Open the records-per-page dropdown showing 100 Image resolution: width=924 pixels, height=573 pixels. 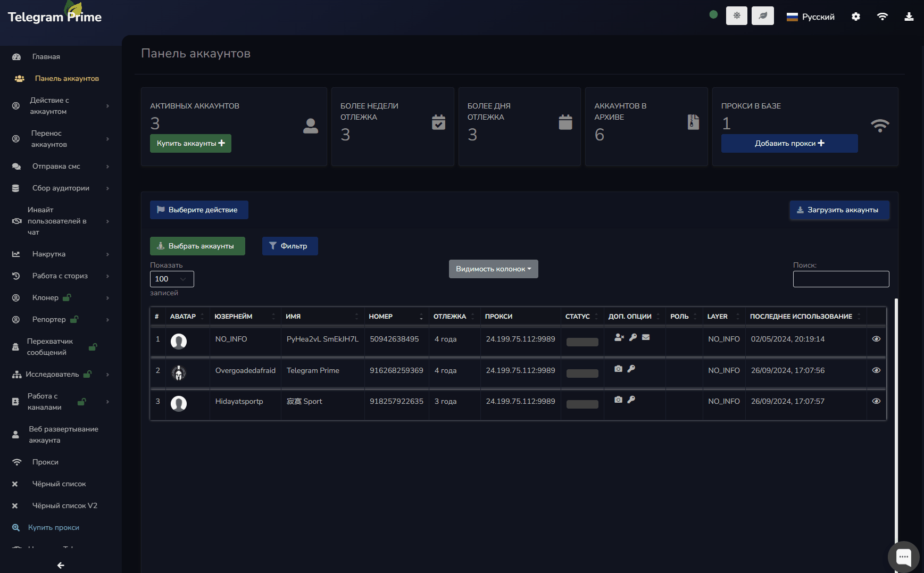[172, 279]
